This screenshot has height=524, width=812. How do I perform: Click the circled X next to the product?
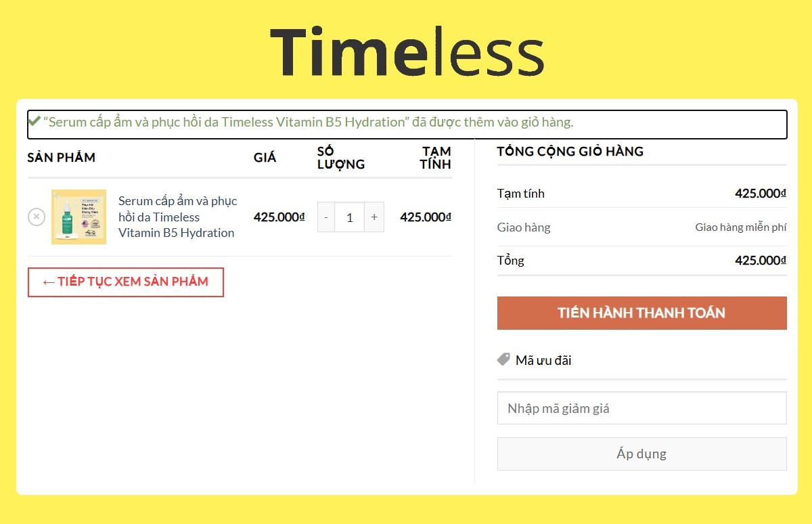36,217
